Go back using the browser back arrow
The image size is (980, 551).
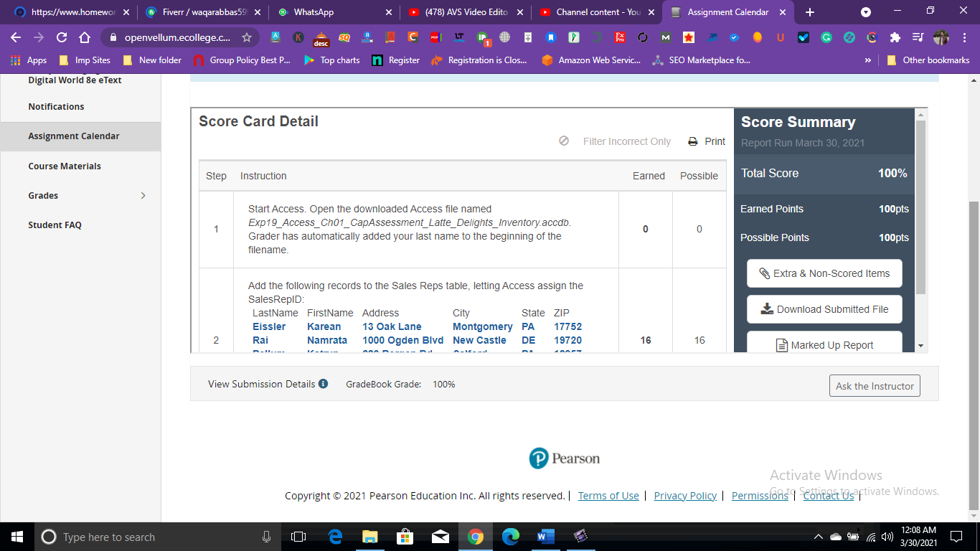click(16, 37)
